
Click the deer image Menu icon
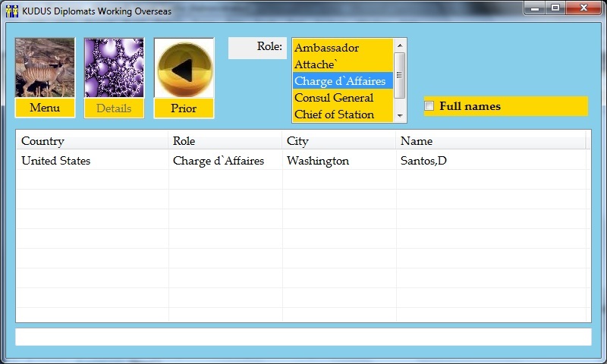click(x=45, y=68)
